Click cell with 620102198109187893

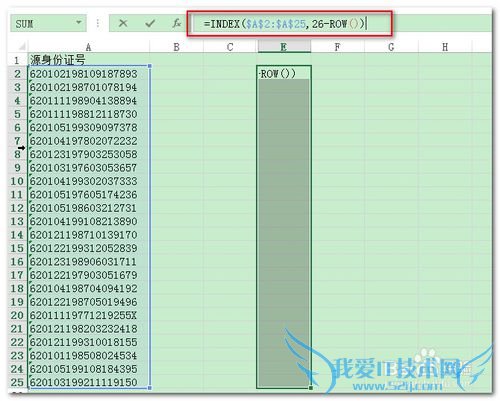coord(89,74)
